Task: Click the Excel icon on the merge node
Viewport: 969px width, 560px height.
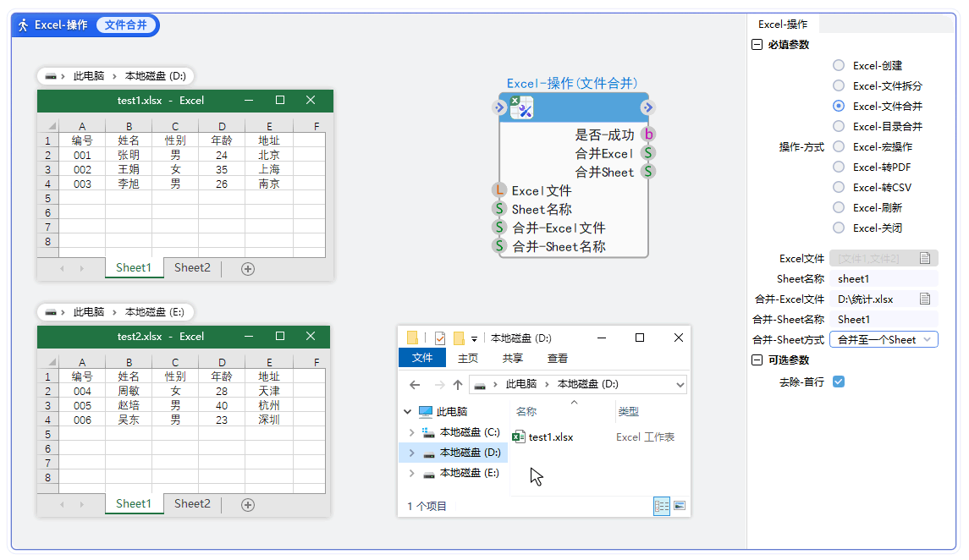Action: (521, 107)
